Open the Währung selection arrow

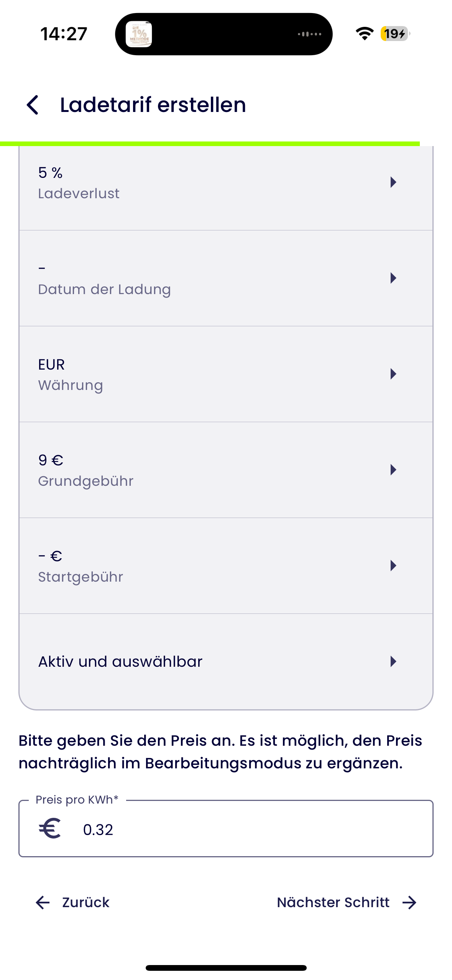393,374
